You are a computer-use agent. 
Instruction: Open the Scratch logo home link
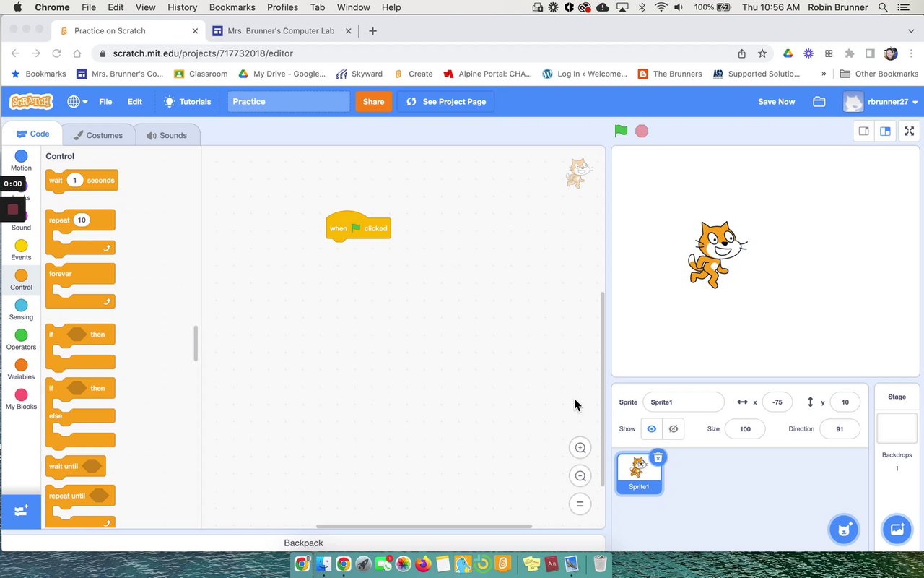[31, 102]
